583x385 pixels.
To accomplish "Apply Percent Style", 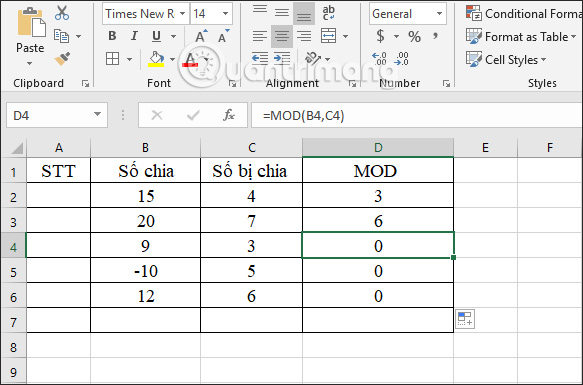I will 414,36.
